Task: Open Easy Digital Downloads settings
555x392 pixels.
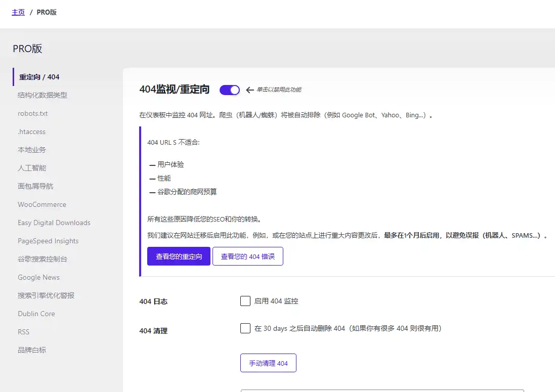Action: (54, 223)
